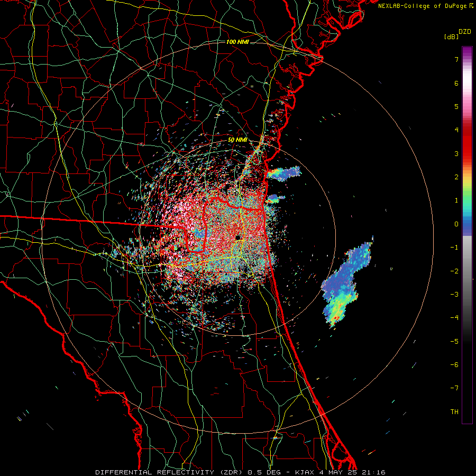Click the 4 value on color scale
Image resolution: width=476 pixels, height=476 pixels.
tap(456, 130)
